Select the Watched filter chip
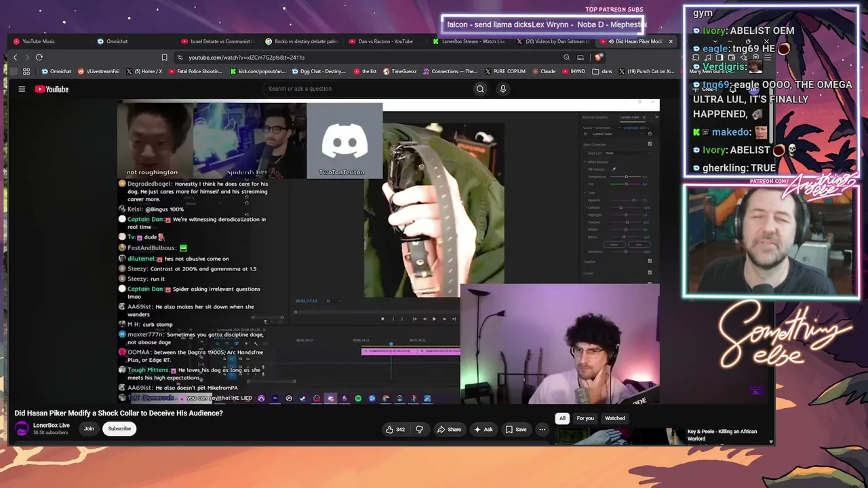The width and height of the screenshot is (868, 488). [x=615, y=418]
